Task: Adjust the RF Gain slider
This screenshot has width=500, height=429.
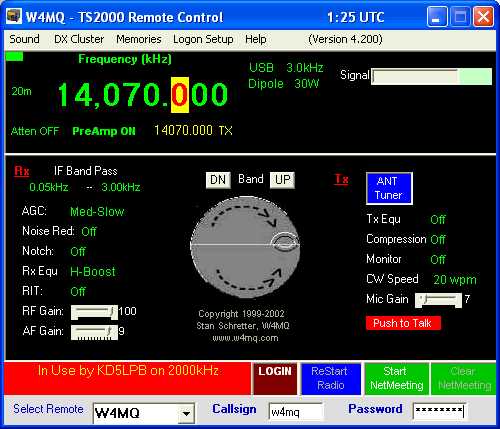Action: (x=94, y=312)
